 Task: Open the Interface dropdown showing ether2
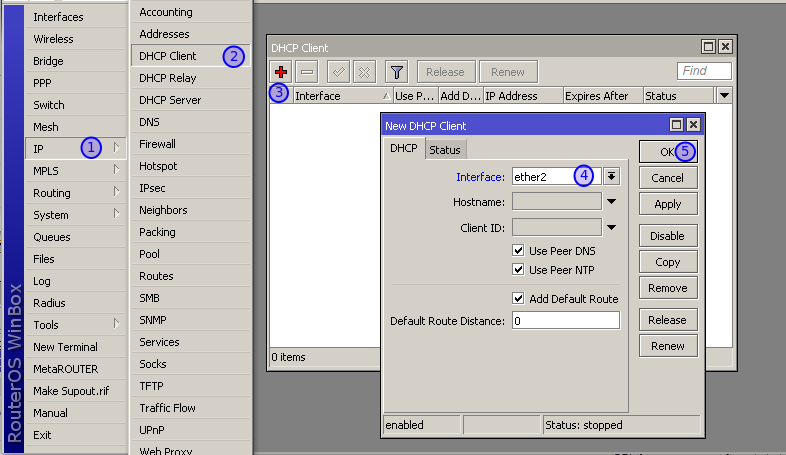pyautogui.click(x=611, y=176)
